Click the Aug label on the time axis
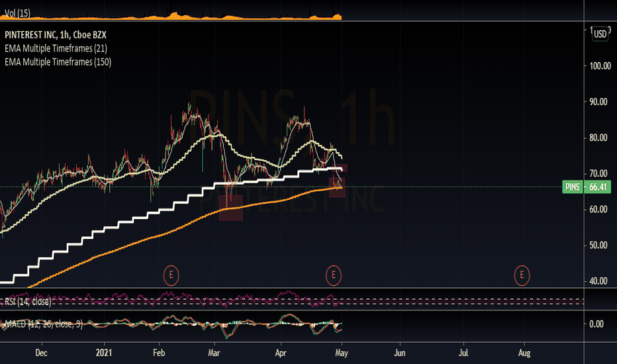 click(524, 353)
